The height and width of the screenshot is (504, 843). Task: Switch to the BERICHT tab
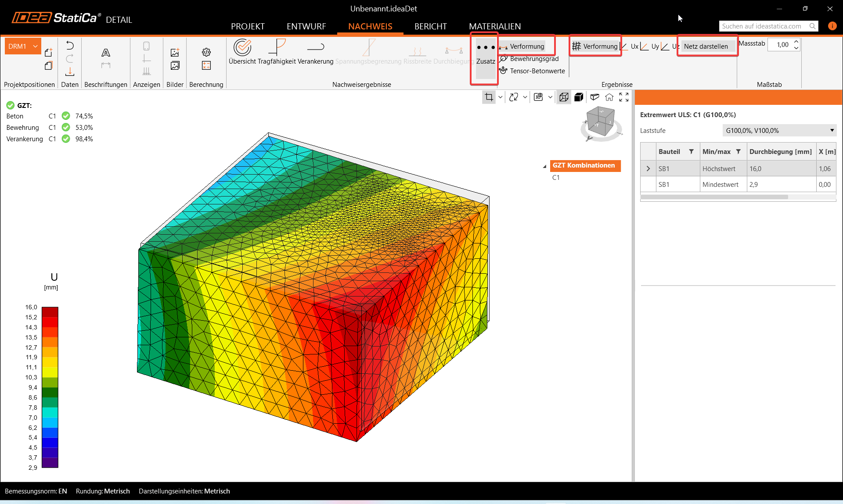point(430,26)
